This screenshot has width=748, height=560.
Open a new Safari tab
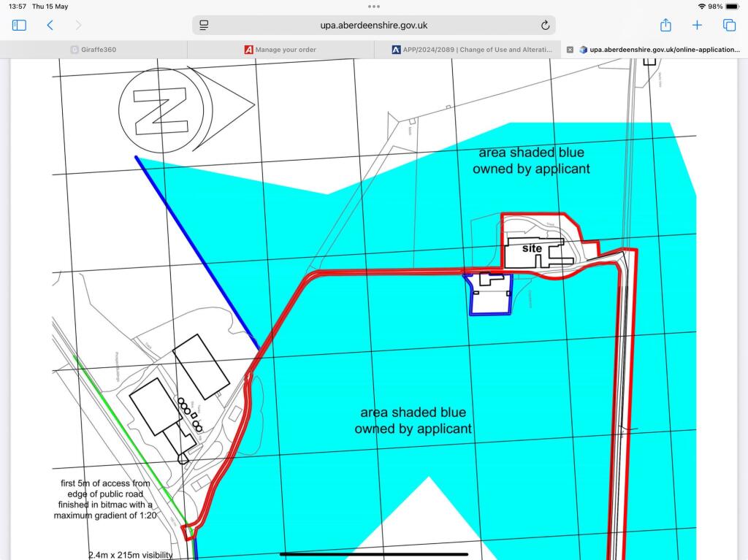point(697,24)
